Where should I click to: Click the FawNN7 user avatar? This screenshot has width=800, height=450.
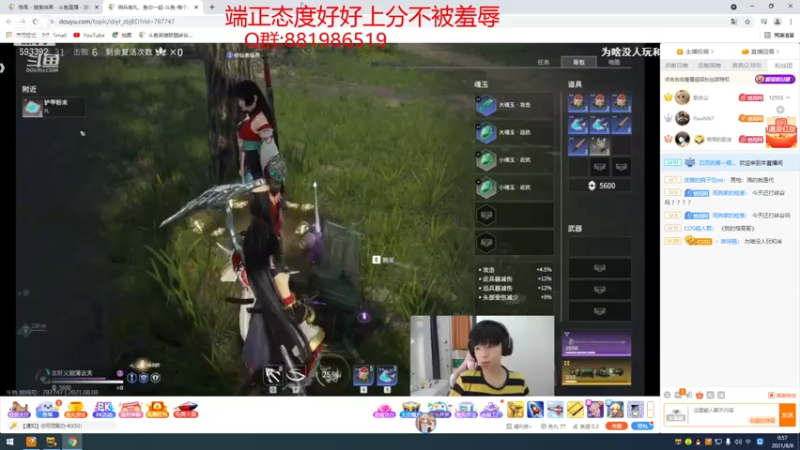[682, 118]
